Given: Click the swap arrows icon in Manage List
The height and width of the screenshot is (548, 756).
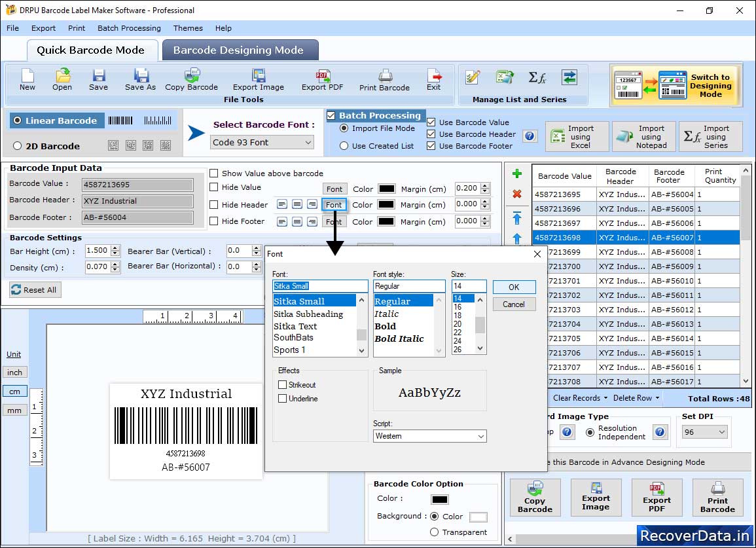Looking at the screenshot, I should 569,77.
